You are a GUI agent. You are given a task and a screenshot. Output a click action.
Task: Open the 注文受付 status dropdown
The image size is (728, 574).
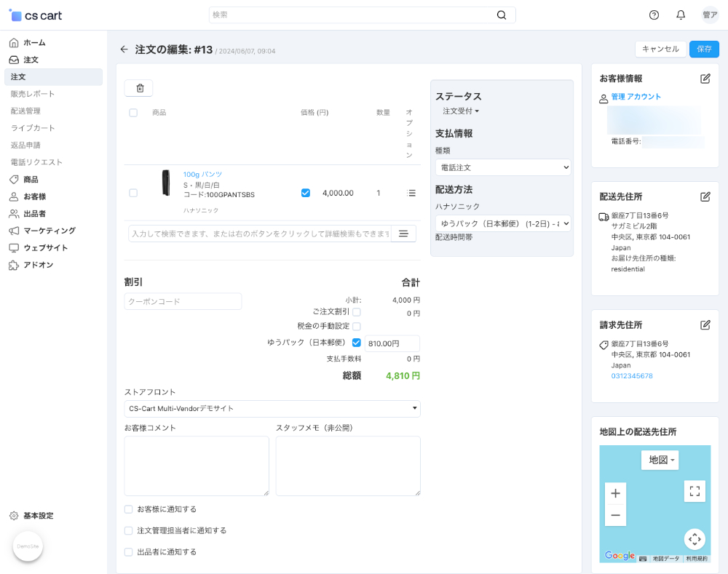point(461,111)
